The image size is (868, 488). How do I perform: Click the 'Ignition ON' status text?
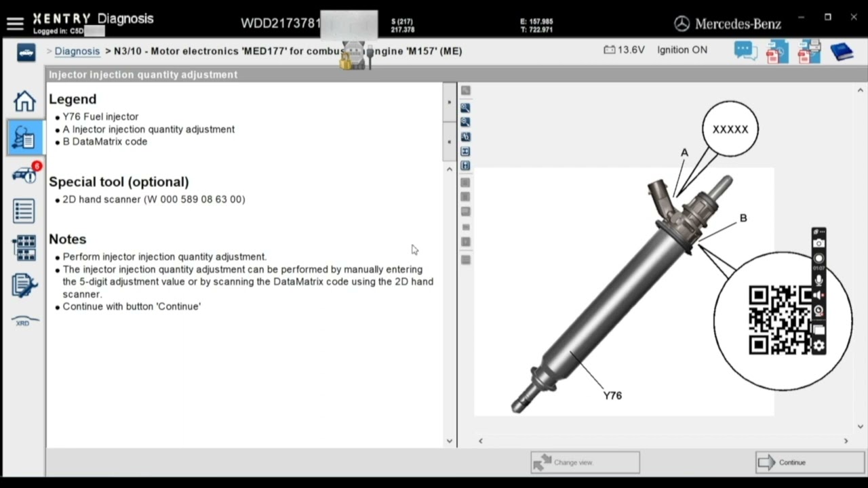click(682, 50)
